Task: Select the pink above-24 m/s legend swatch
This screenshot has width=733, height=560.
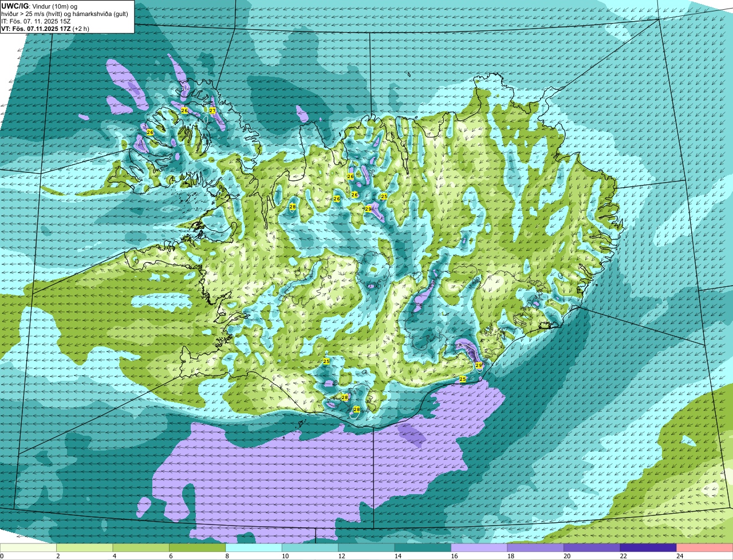Action: pyautogui.click(x=705, y=547)
